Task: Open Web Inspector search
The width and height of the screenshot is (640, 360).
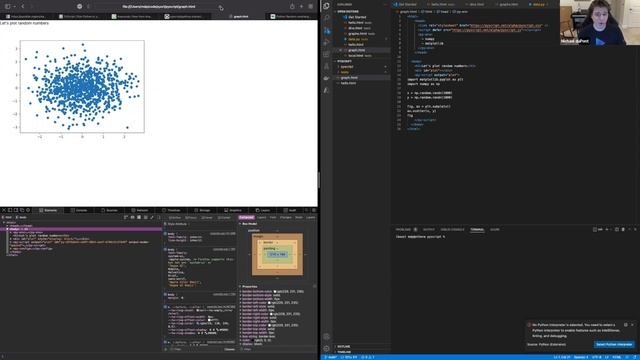Action: 306,210
